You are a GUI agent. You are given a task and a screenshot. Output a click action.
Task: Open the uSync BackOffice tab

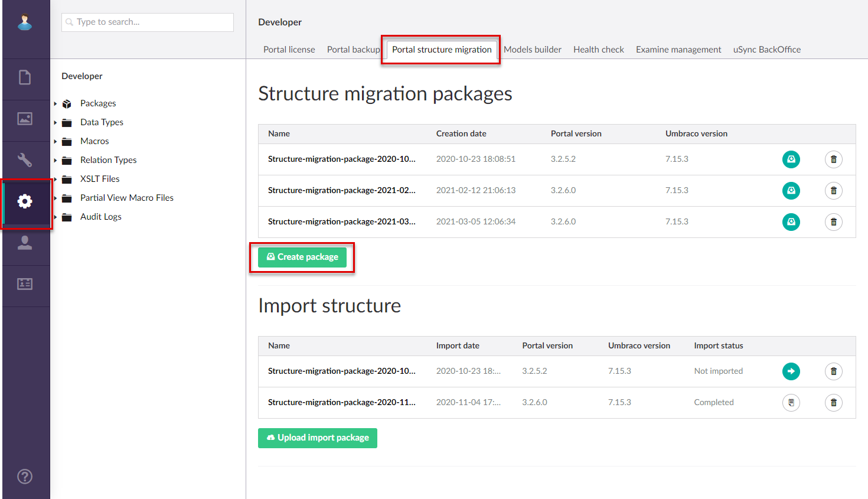click(x=766, y=50)
